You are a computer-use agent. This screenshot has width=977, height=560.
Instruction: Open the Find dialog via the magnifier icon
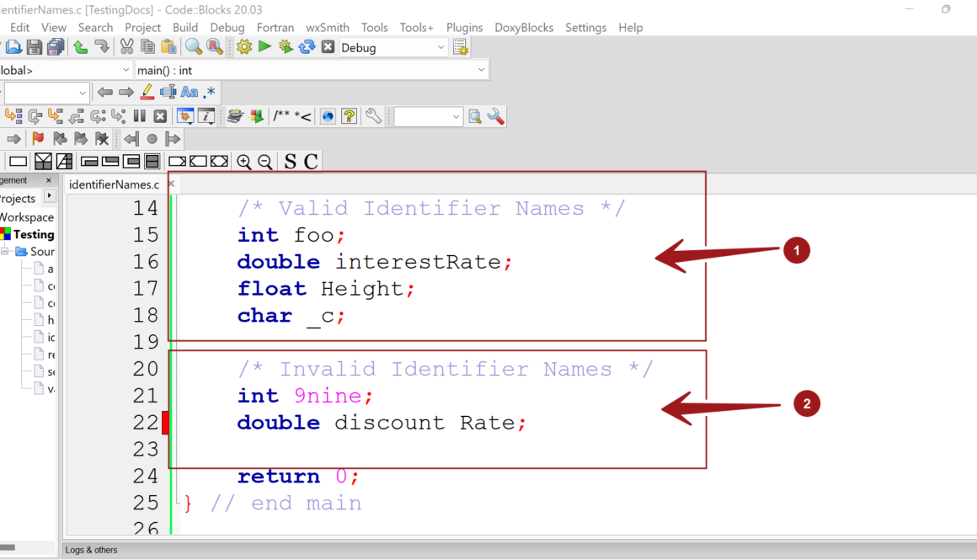coord(193,46)
